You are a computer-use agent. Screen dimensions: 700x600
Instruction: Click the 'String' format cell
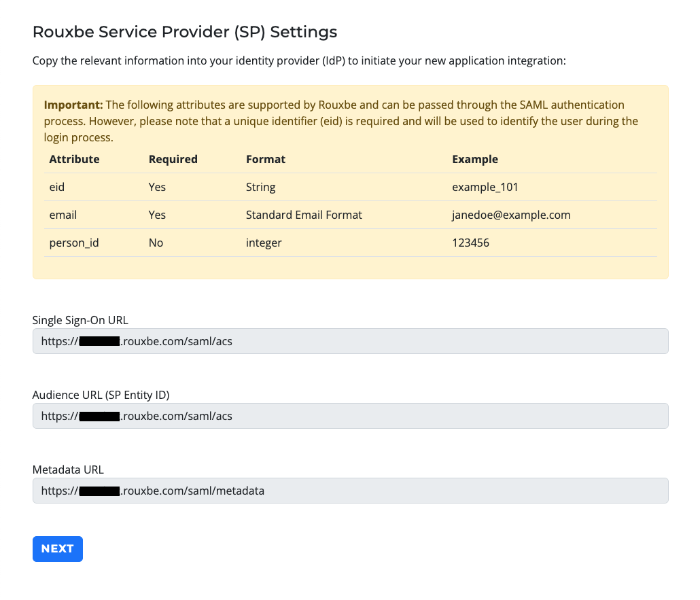[x=261, y=187]
